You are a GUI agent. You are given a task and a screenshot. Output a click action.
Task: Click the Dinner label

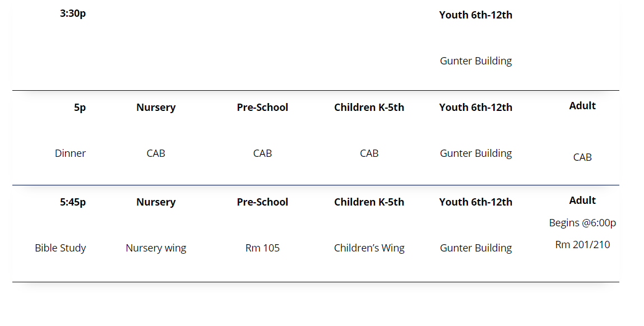tap(70, 153)
